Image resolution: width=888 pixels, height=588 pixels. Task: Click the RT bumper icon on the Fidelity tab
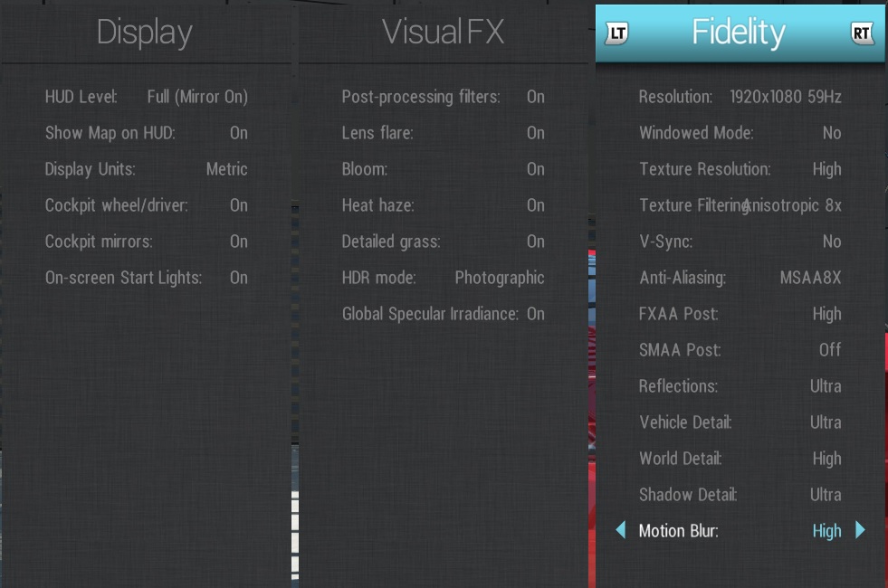click(x=863, y=33)
